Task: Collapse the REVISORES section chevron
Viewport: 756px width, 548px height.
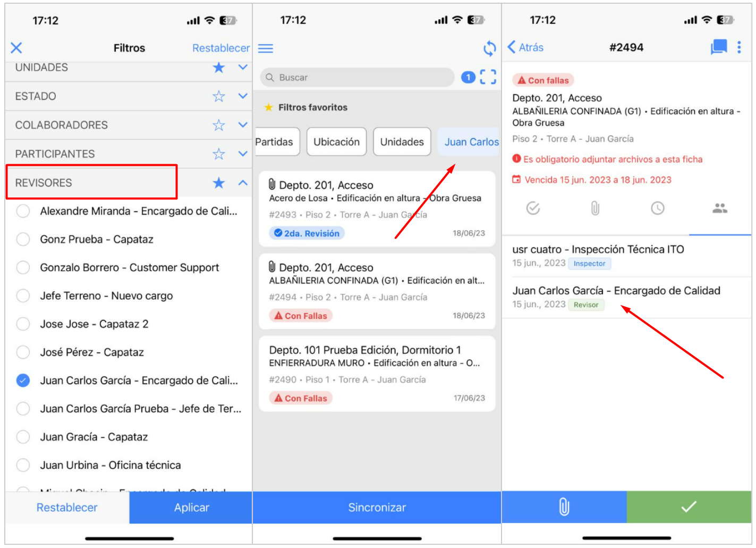Action: pos(243,183)
